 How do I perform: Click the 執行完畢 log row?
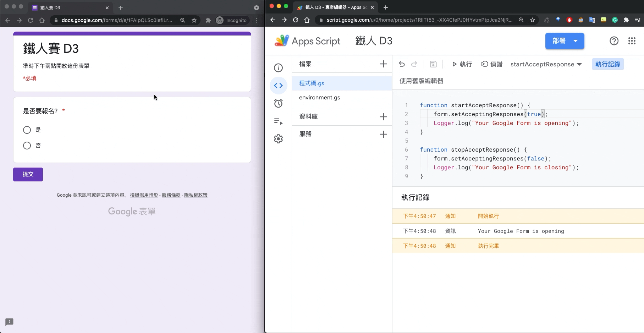[518, 246]
